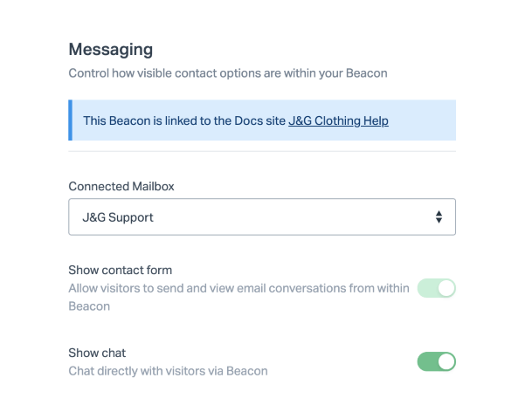The height and width of the screenshot is (419, 532).
Task: Click the up-down arrows icon in mailbox selector
Action: (439, 217)
